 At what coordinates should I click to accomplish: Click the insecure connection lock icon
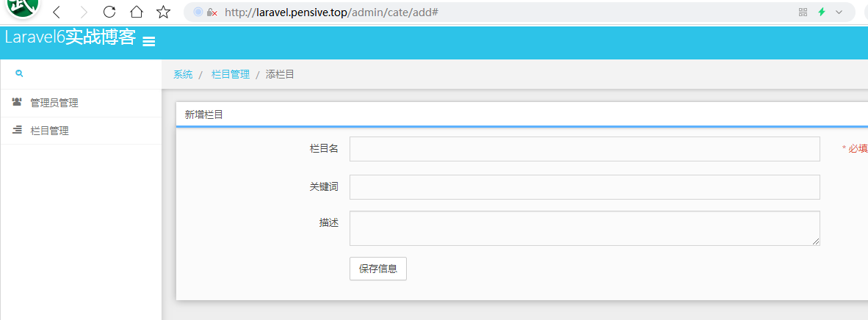[211, 12]
